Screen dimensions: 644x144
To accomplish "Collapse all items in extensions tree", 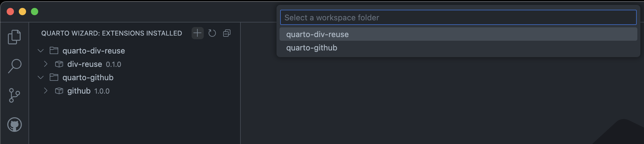I will click(x=227, y=33).
